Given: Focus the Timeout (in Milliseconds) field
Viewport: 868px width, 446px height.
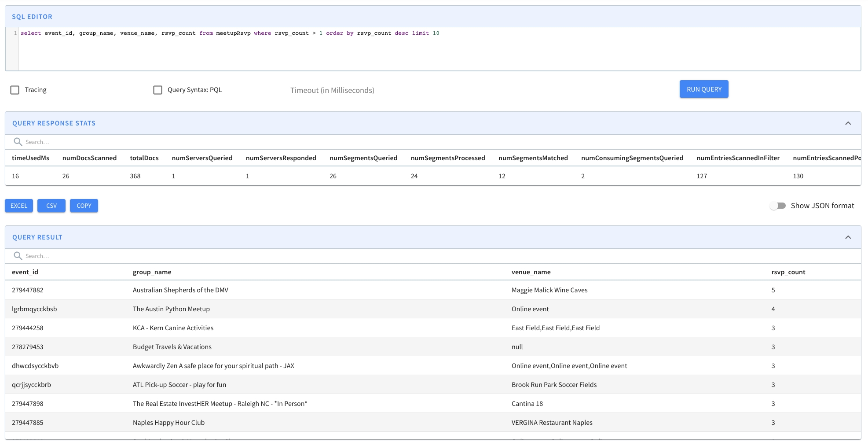Looking at the screenshot, I should (x=397, y=90).
